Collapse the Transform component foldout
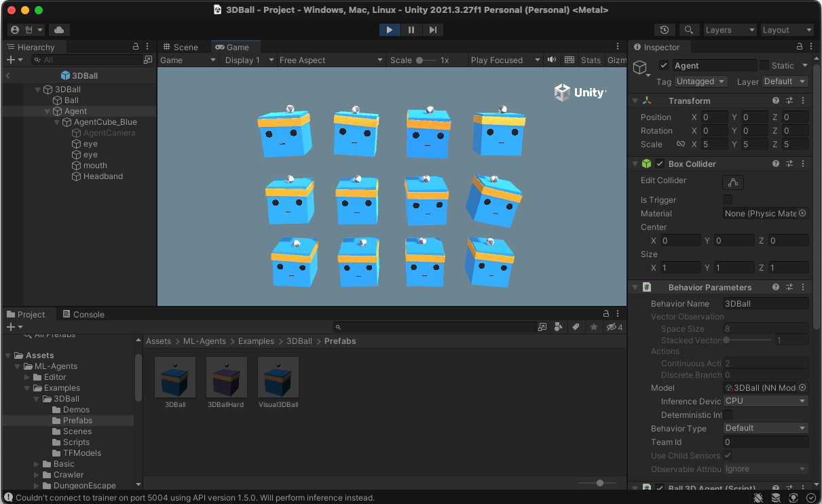 (635, 100)
